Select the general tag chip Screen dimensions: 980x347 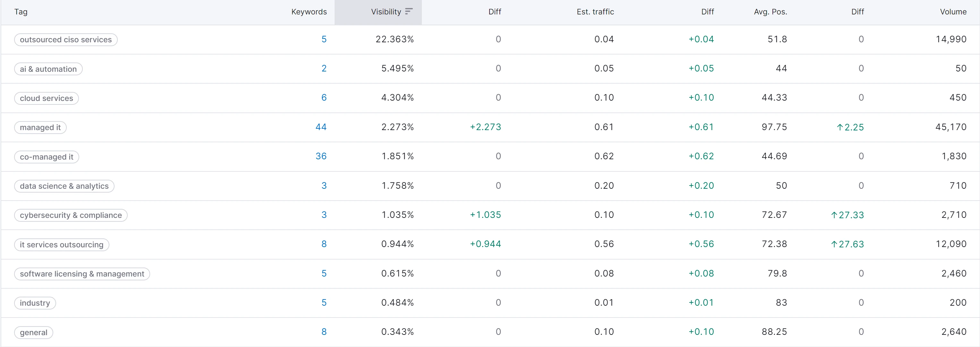pos(33,332)
